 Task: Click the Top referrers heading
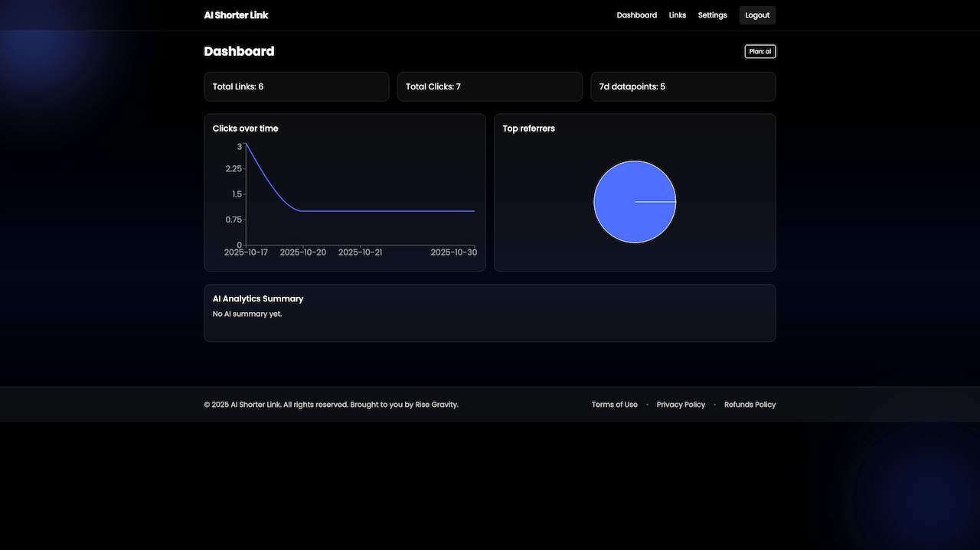pyautogui.click(x=529, y=129)
